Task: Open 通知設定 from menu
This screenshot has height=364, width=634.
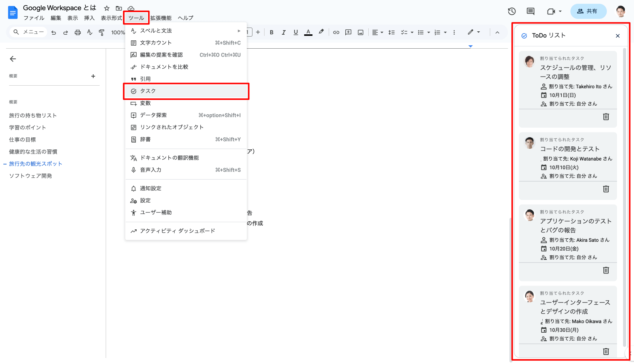Action: pos(186,188)
